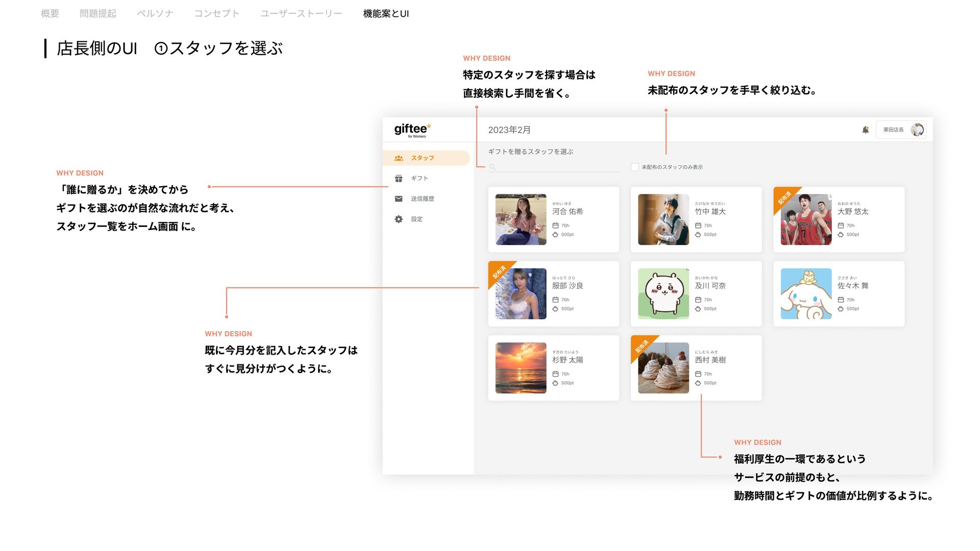This screenshot has height=551, width=980.
Task: Click the staff people icon in sidebar
Action: [x=399, y=158]
